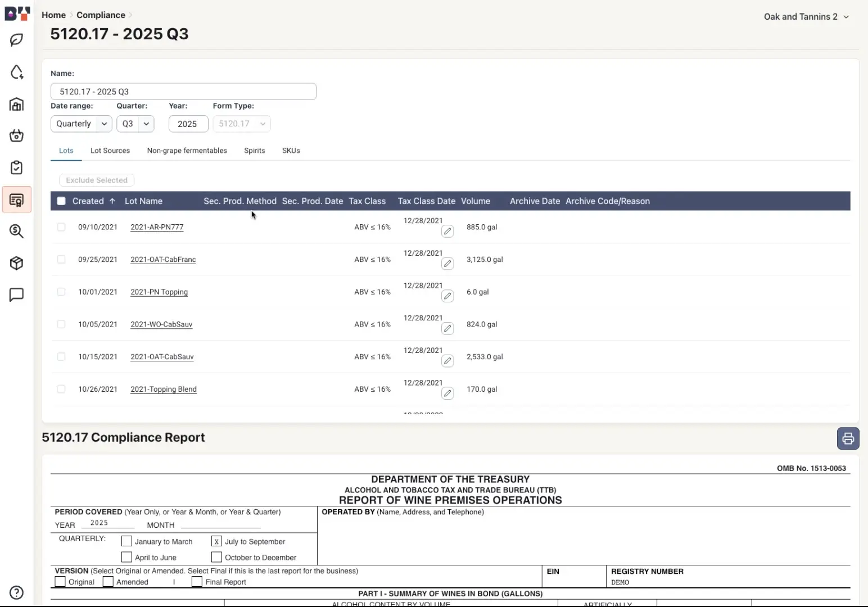The height and width of the screenshot is (607, 868).
Task: Click the Lot Name column header
Action: tap(143, 201)
